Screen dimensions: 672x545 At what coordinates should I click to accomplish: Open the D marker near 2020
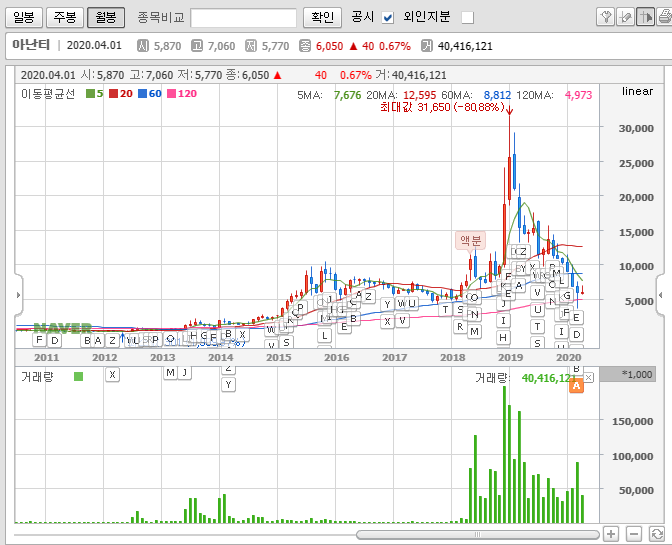click(577, 334)
